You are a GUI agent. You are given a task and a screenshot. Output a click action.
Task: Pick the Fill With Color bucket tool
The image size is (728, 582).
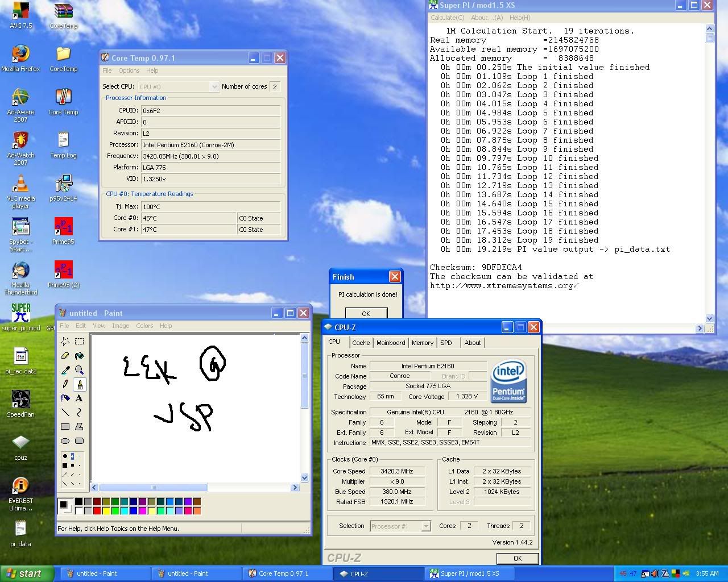pyautogui.click(x=79, y=355)
